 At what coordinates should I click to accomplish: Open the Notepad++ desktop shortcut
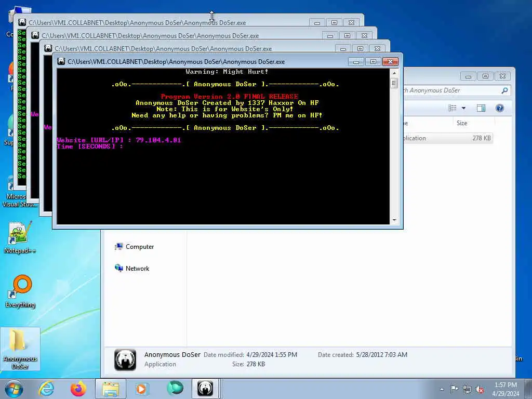(19, 237)
